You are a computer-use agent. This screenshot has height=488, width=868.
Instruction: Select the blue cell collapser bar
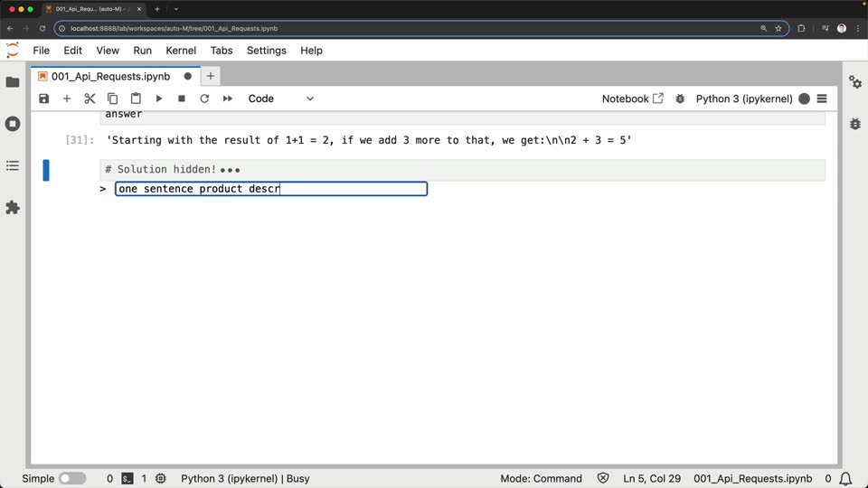click(x=46, y=170)
